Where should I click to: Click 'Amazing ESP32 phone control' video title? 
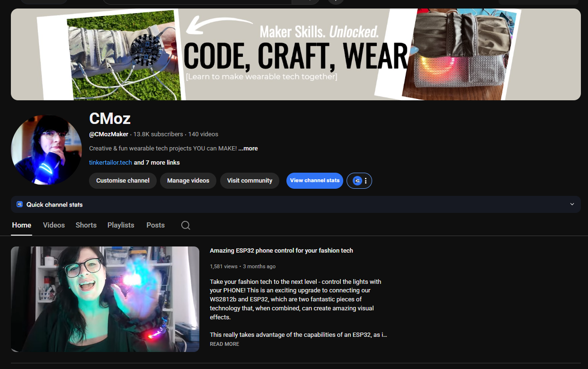[x=281, y=251]
